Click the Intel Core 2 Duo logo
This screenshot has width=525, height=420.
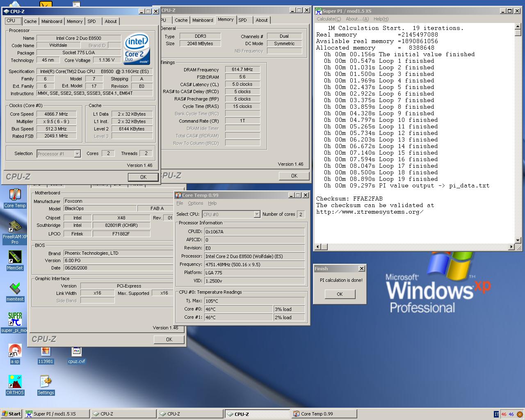(137, 49)
